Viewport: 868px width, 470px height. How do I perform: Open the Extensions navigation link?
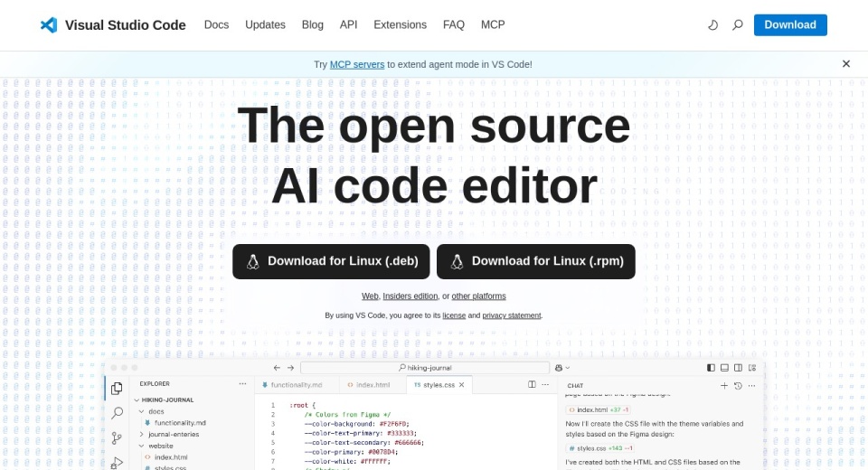(400, 25)
